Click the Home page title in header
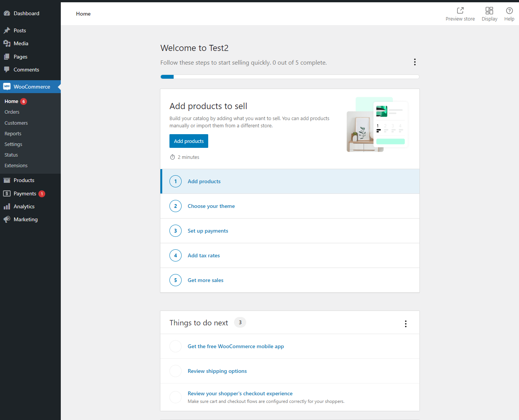The width and height of the screenshot is (519, 420). (x=83, y=14)
